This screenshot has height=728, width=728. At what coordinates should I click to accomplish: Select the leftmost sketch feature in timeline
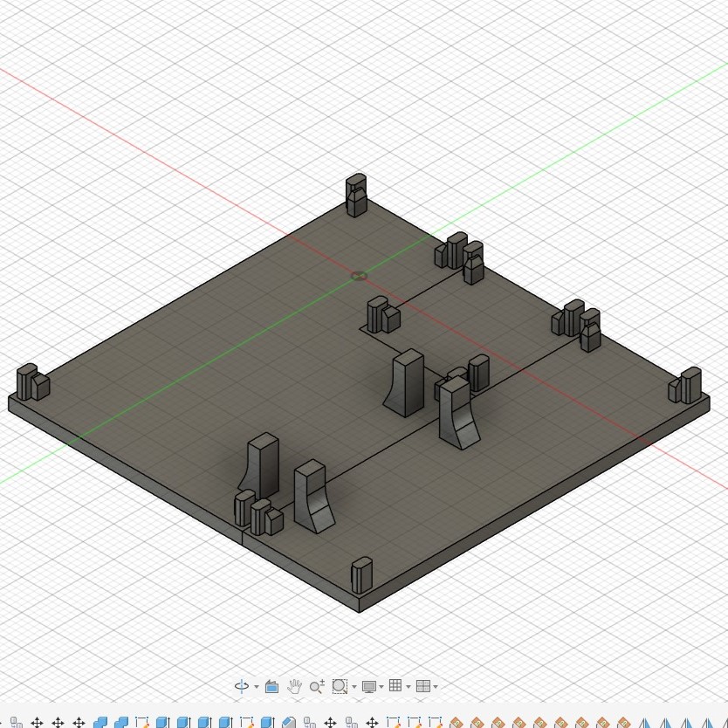click(x=141, y=723)
